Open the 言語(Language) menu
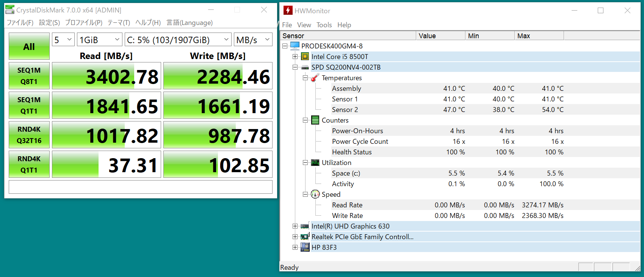This screenshot has height=277, width=644. [x=190, y=23]
